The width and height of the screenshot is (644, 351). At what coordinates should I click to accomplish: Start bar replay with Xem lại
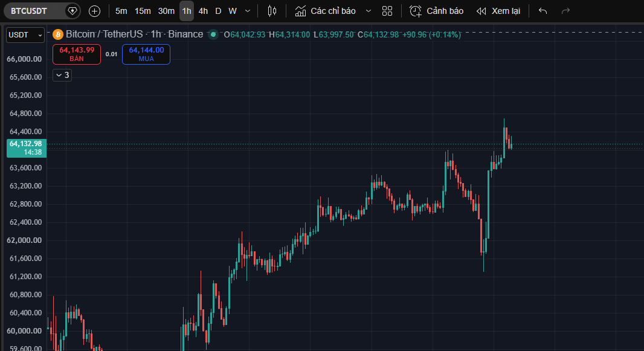tap(498, 11)
